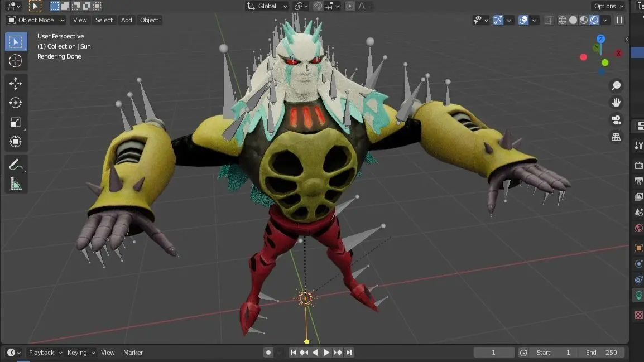
Task: Open the Object properties tab
Action: 638,248
